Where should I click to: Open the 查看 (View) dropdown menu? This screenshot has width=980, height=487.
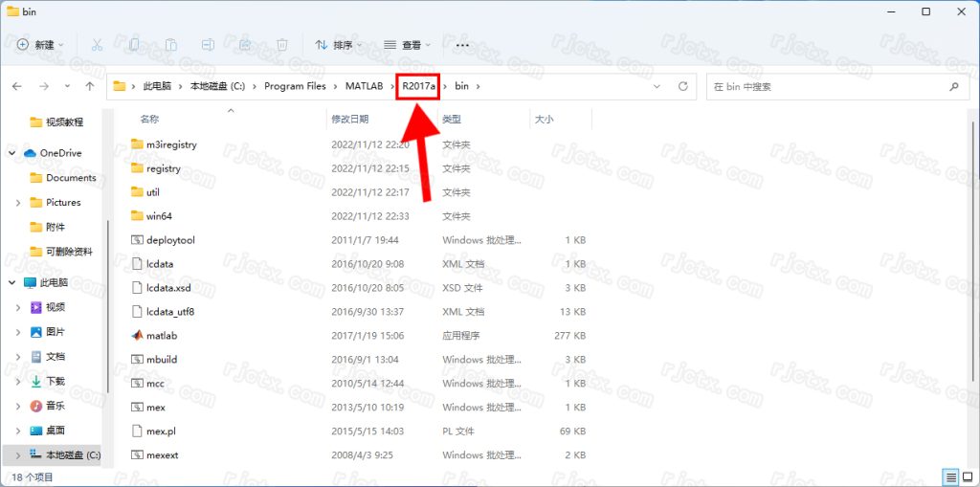coord(408,45)
